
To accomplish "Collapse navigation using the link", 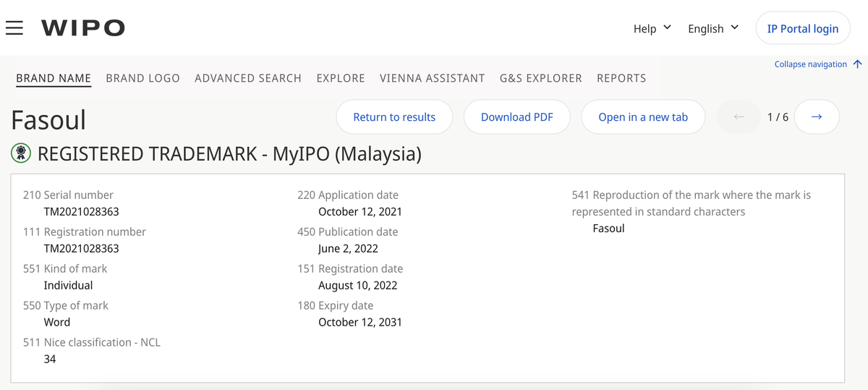I will 818,64.
